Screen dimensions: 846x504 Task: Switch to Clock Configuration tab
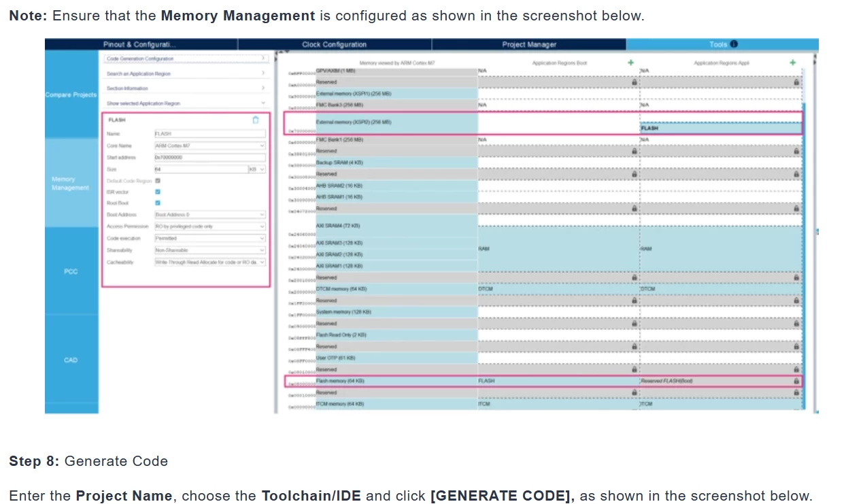[335, 44]
